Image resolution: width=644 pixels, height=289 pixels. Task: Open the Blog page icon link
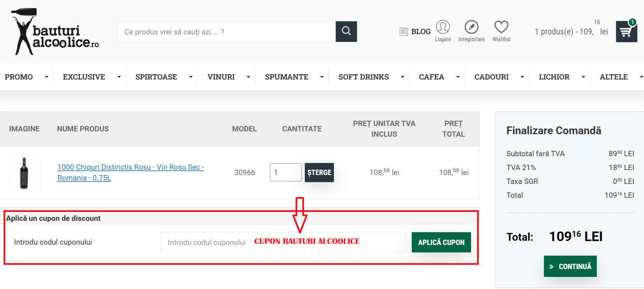pyautogui.click(x=404, y=32)
